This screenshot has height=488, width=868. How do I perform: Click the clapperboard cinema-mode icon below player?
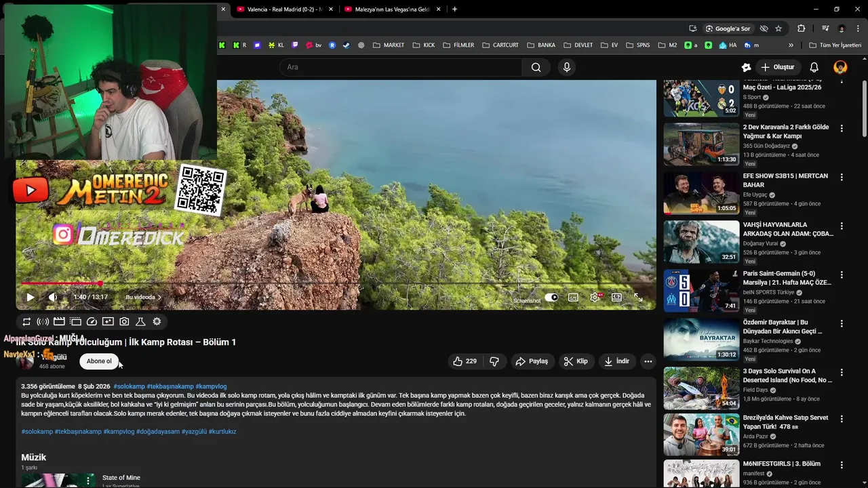pos(59,322)
